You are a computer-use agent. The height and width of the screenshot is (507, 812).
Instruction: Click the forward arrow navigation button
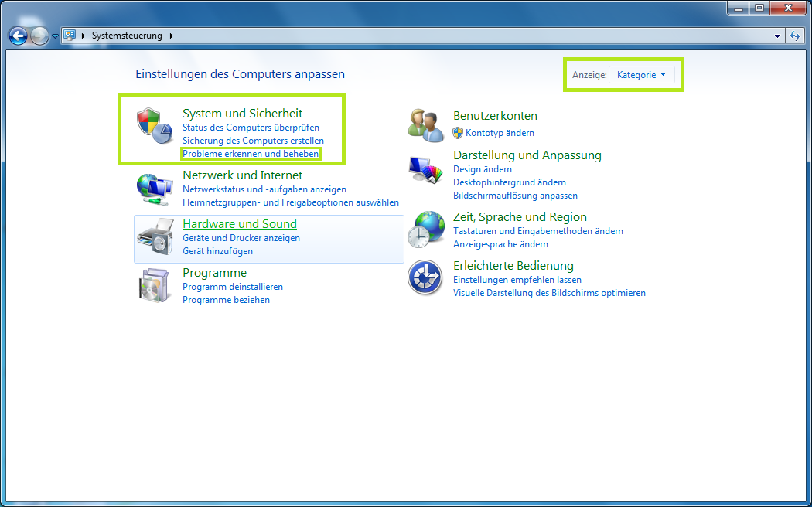click(x=39, y=36)
